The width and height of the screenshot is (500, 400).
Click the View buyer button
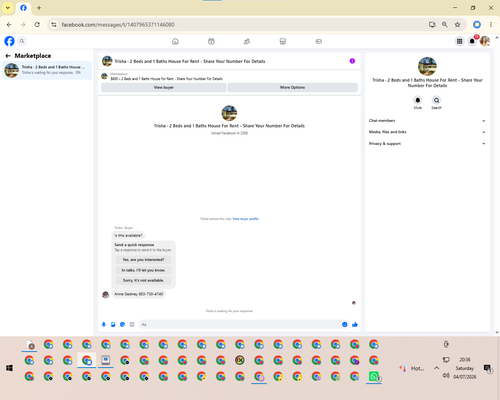point(163,87)
